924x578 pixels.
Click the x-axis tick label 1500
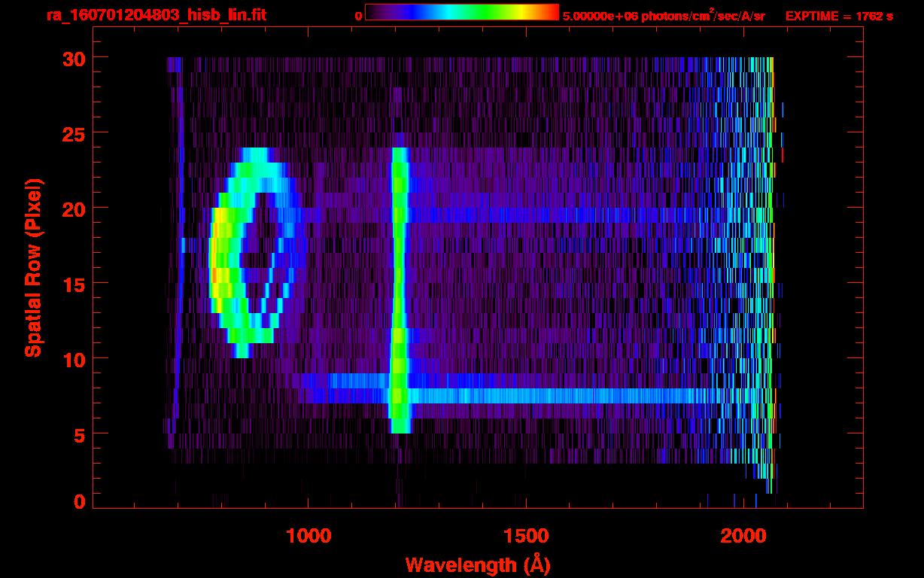(x=526, y=536)
